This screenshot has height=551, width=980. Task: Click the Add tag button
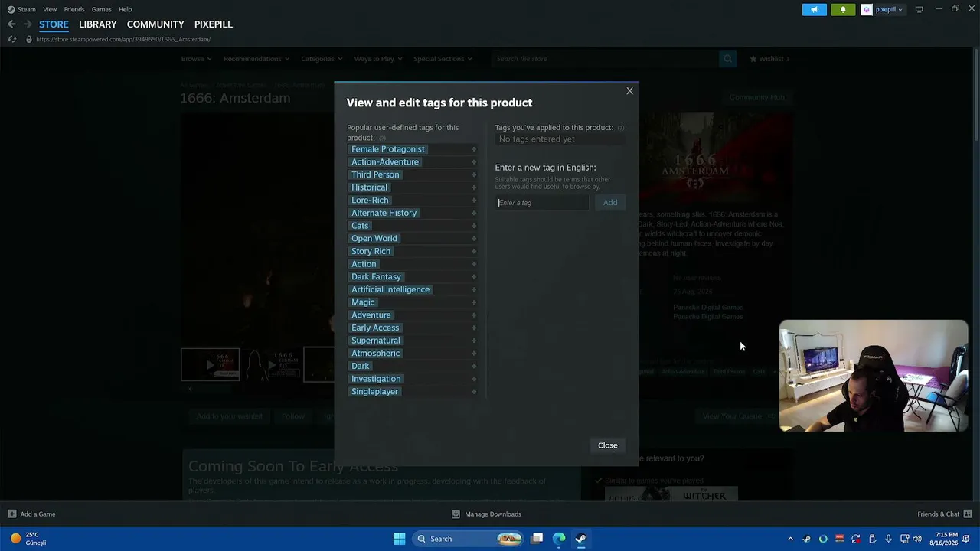tap(610, 203)
